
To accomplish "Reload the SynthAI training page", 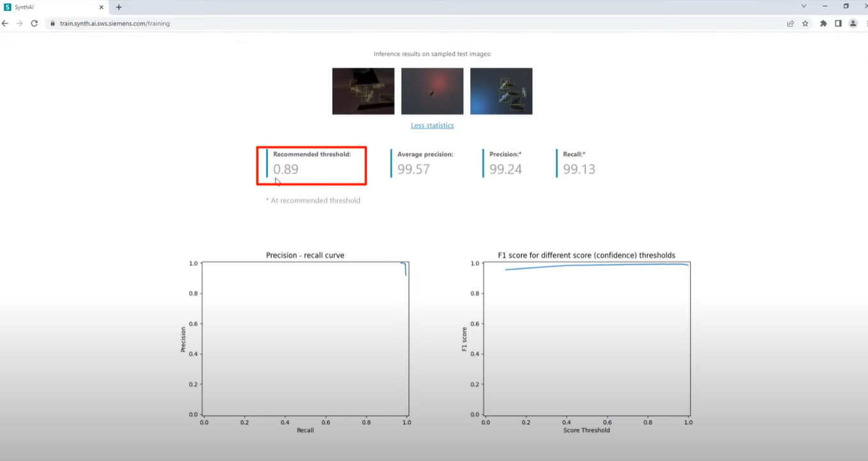I will [x=35, y=23].
